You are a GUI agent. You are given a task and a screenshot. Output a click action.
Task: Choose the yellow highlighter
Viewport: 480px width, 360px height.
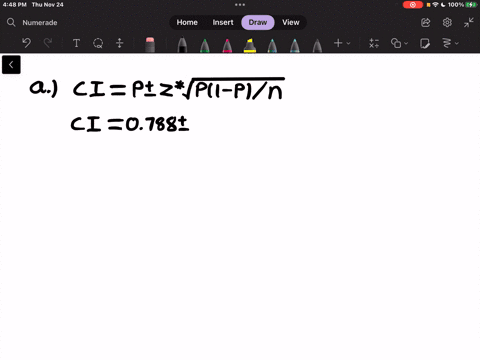250,45
